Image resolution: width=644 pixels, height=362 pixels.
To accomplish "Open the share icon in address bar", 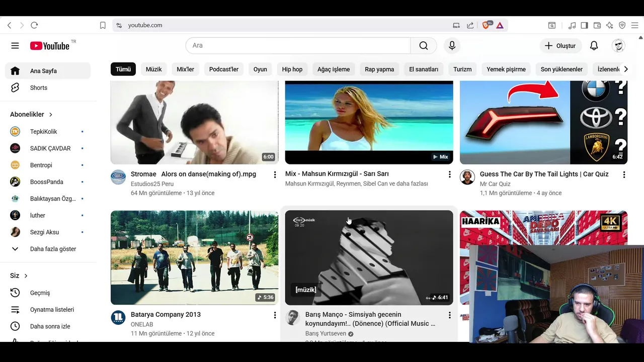I will [470, 25].
